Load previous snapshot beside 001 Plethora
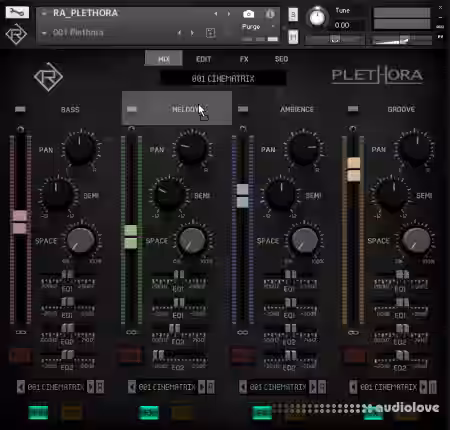 click(x=179, y=33)
